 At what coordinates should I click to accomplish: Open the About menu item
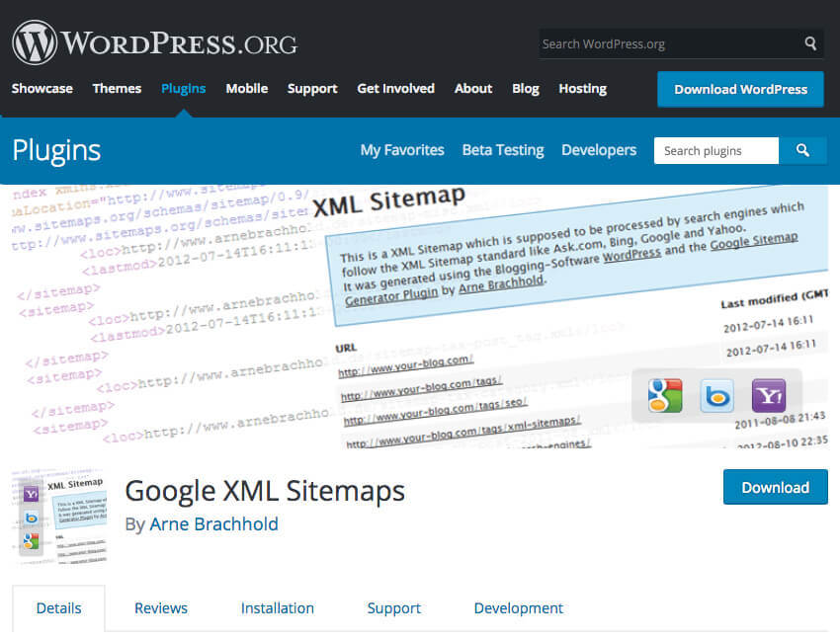(473, 88)
